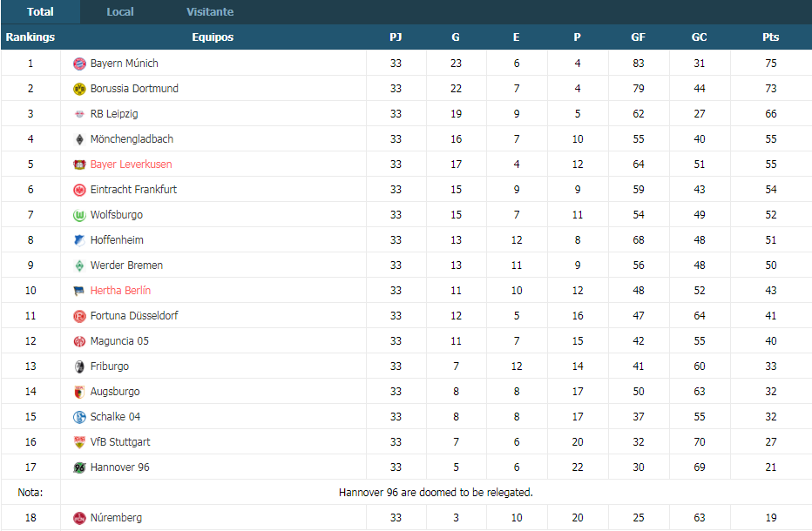Click the VfB Stuttgart crest icon
This screenshot has height=531, width=812.
click(x=79, y=442)
